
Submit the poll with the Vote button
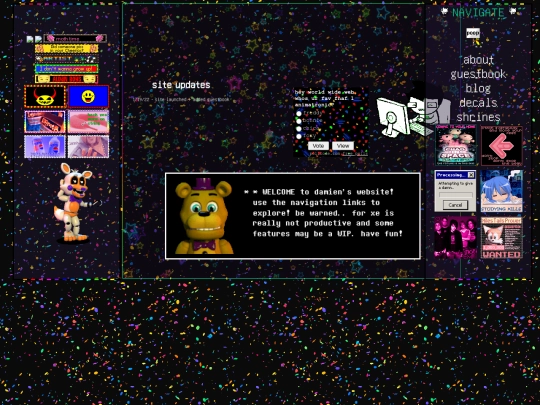click(x=318, y=146)
